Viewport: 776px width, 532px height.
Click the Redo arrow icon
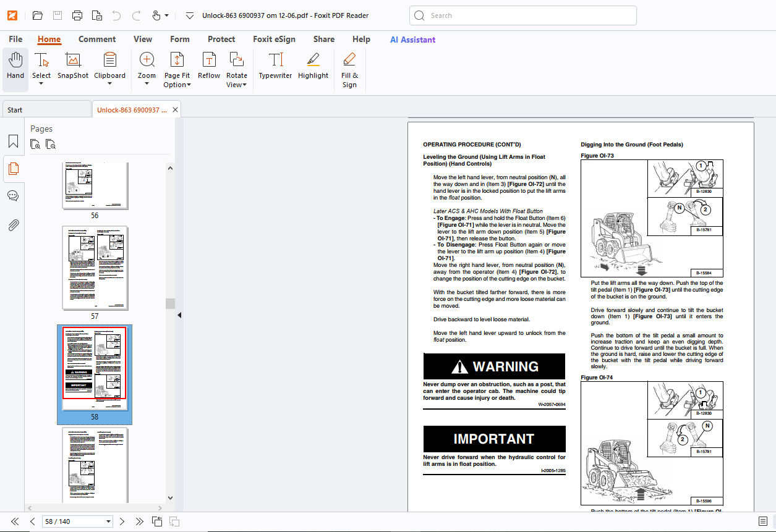click(x=137, y=15)
